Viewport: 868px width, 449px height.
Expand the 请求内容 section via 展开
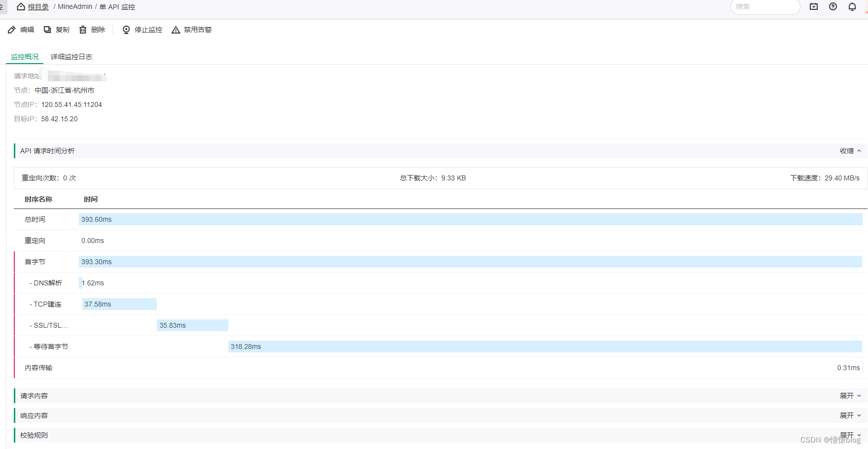850,396
